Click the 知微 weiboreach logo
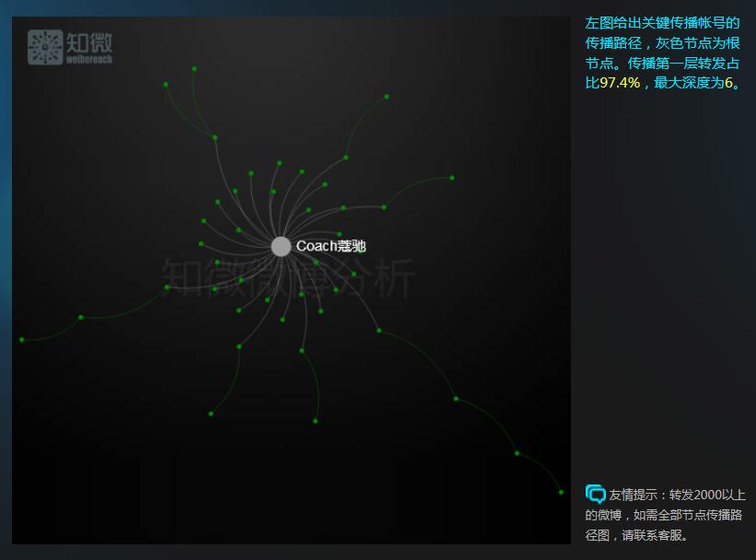Viewport: 756px width, 560px height. coord(70,47)
